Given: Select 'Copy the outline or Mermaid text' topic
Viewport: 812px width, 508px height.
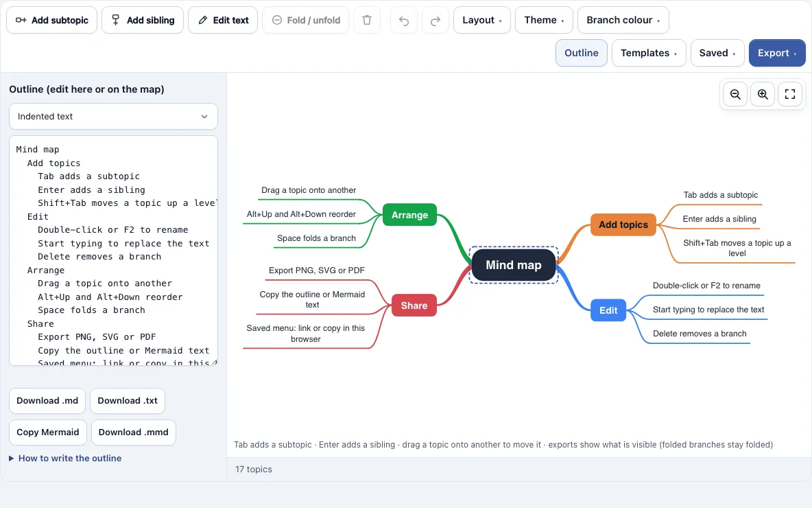Looking at the screenshot, I should [312, 299].
